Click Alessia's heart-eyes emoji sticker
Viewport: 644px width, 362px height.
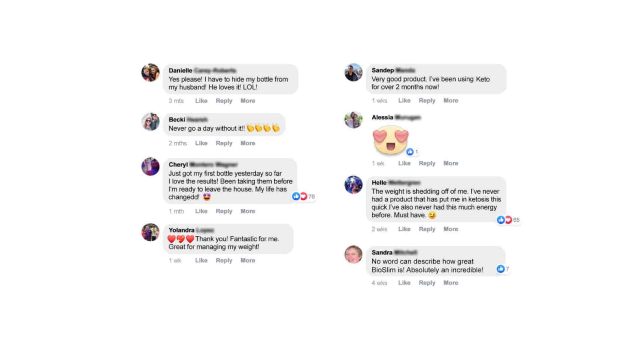[391, 140]
